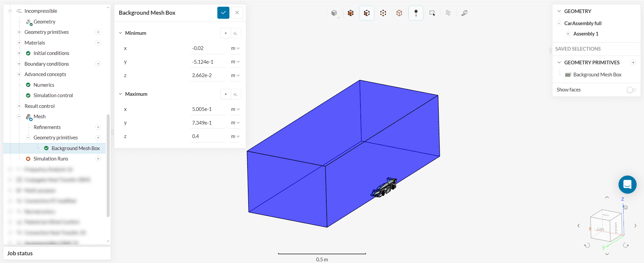Screen dimensions: 644x263
Task: Select the face selection mode icon
Action: click(x=367, y=13)
